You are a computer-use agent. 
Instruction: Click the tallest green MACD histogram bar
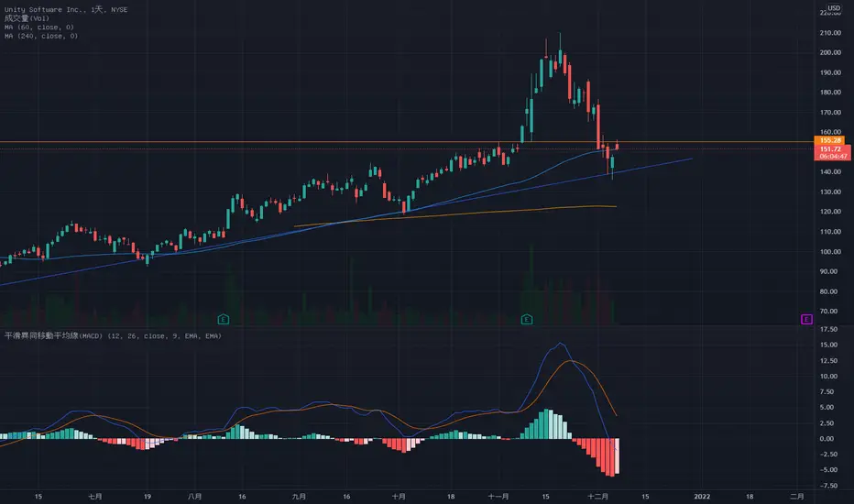[x=546, y=424]
